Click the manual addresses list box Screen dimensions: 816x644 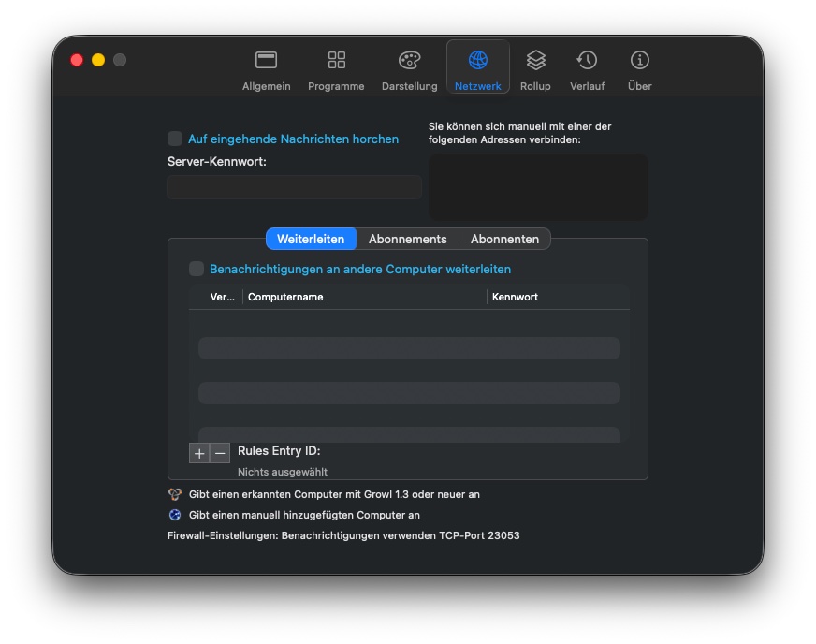tap(538, 186)
